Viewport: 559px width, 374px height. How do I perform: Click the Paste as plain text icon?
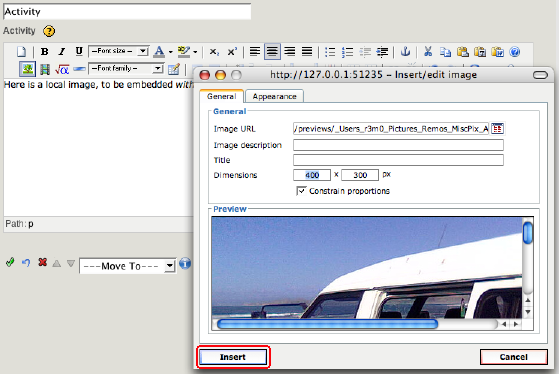pos(480,52)
